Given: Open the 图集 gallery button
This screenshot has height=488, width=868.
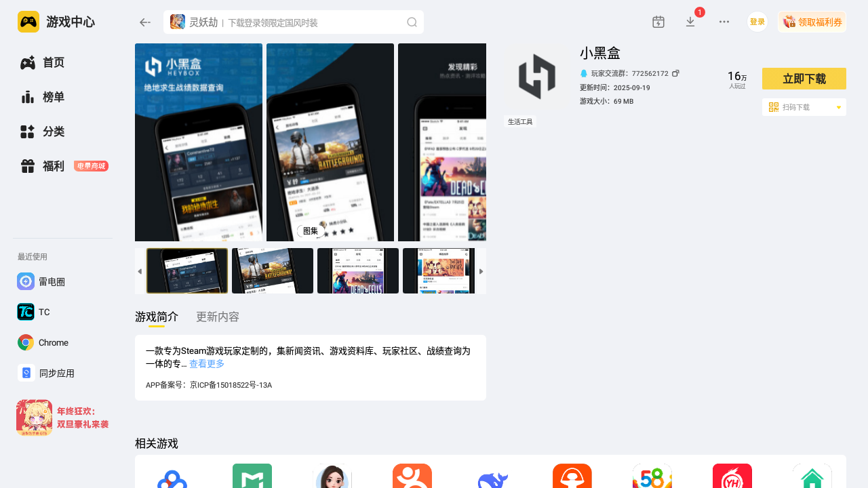Looking at the screenshot, I should pos(311,230).
